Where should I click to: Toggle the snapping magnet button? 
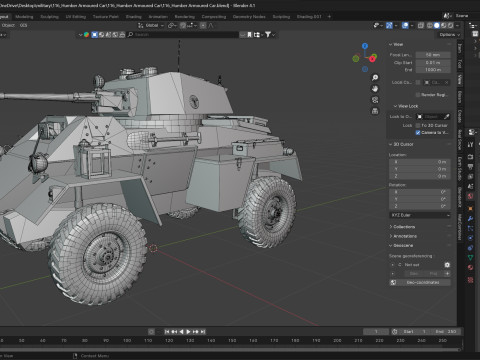pyautogui.click(x=183, y=25)
